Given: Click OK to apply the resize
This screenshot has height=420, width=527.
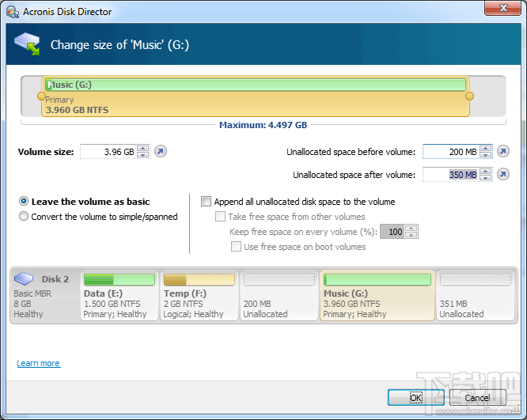Looking at the screenshot, I should tap(415, 398).
